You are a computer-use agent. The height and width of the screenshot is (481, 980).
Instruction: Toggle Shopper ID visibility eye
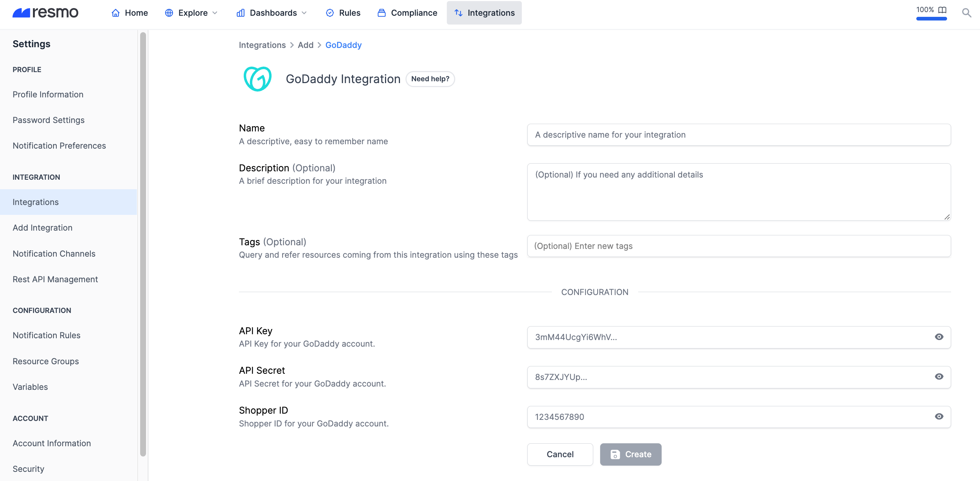[939, 416]
